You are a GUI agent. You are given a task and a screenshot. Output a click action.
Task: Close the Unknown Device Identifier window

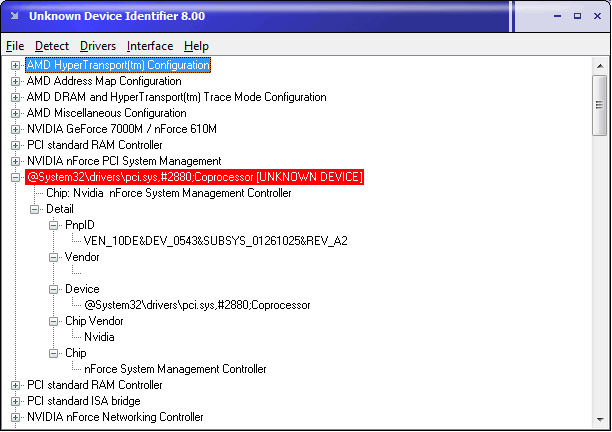pyautogui.click(x=597, y=16)
